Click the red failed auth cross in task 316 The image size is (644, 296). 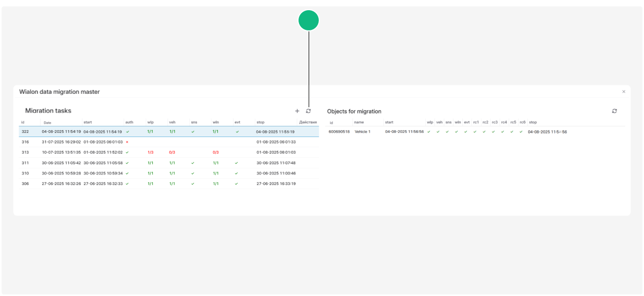pyautogui.click(x=127, y=142)
